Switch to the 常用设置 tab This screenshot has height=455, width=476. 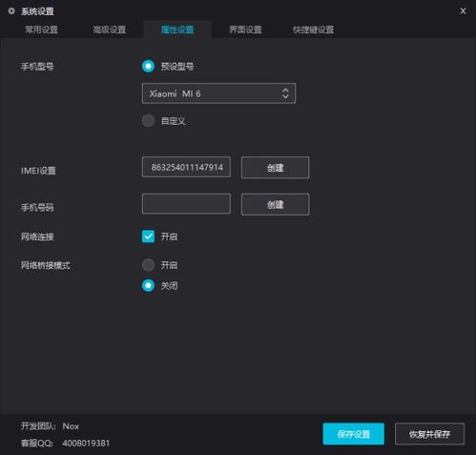tap(41, 30)
